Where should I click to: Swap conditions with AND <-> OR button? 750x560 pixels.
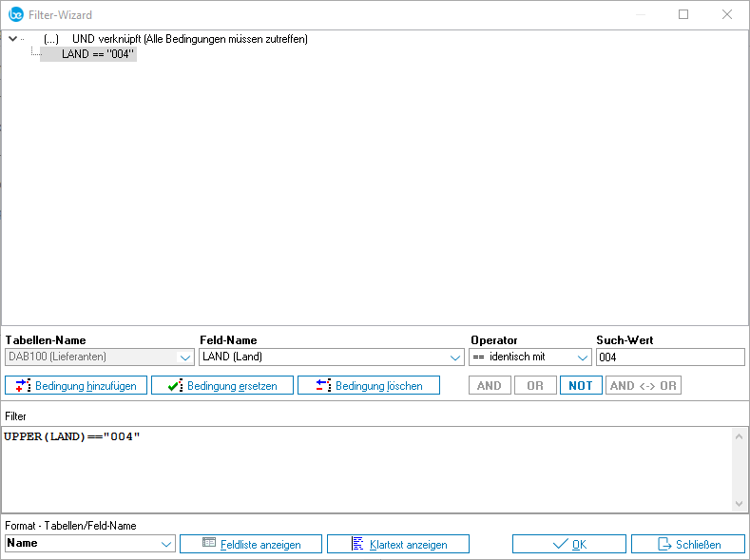click(x=643, y=385)
